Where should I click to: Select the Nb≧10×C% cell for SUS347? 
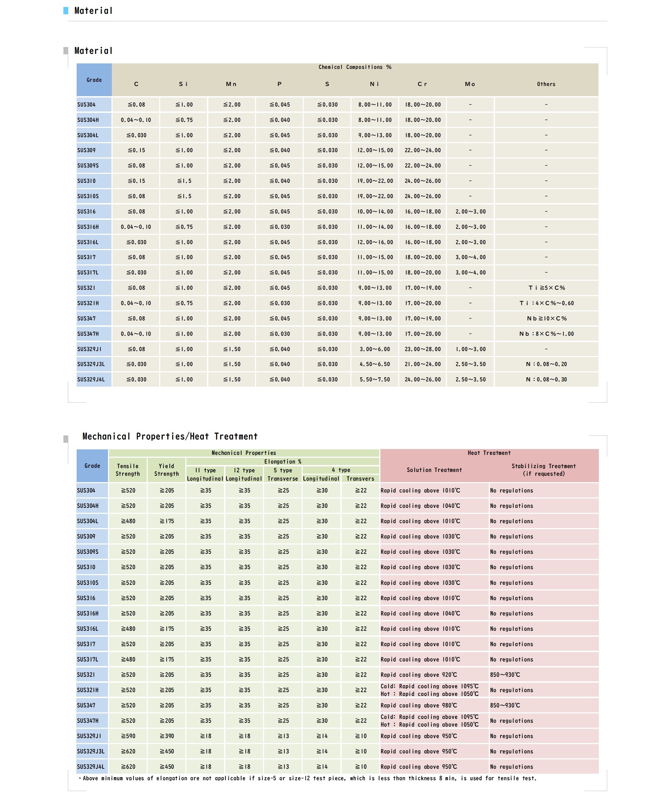tap(546, 319)
